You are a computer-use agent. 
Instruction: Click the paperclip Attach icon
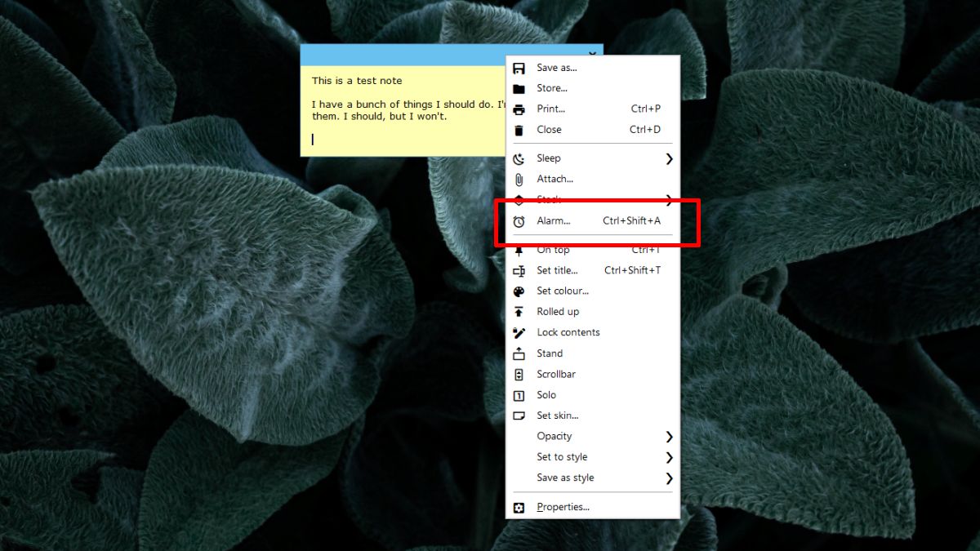tap(519, 180)
